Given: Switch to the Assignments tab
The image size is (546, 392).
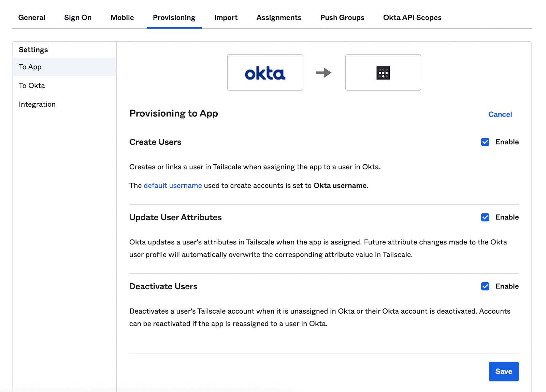Looking at the screenshot, I should click(x=278, y=17).
